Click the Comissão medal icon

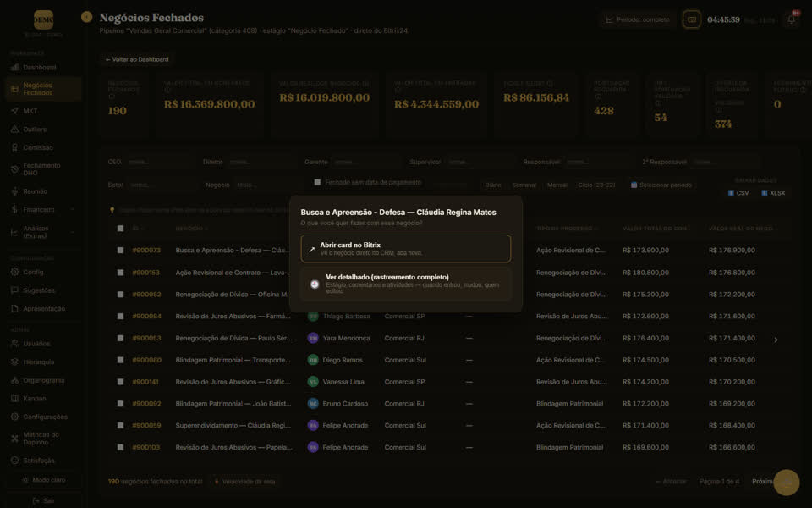tap(14, 147)
